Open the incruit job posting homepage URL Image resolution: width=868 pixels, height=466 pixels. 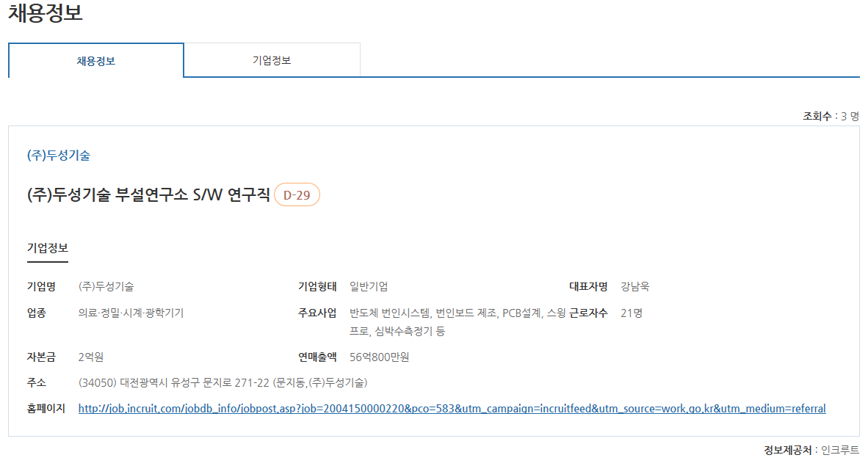(452, 409)
